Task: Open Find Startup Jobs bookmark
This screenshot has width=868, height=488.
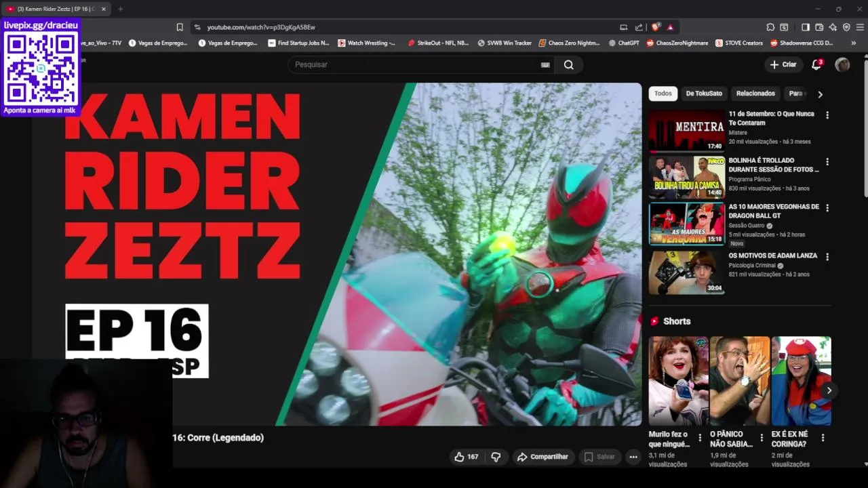Action: (x=298, y=43)
